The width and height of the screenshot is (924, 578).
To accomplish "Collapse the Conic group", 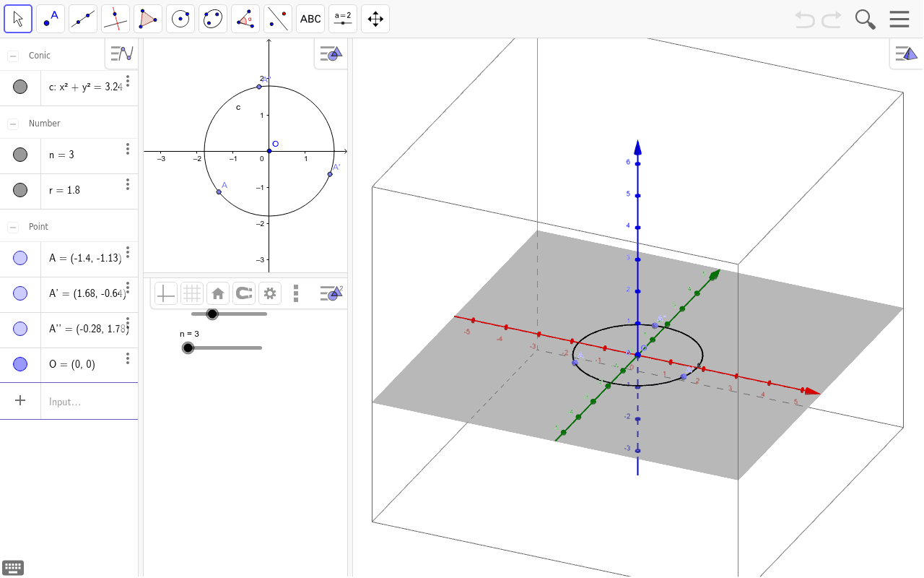I will [13, 56].
